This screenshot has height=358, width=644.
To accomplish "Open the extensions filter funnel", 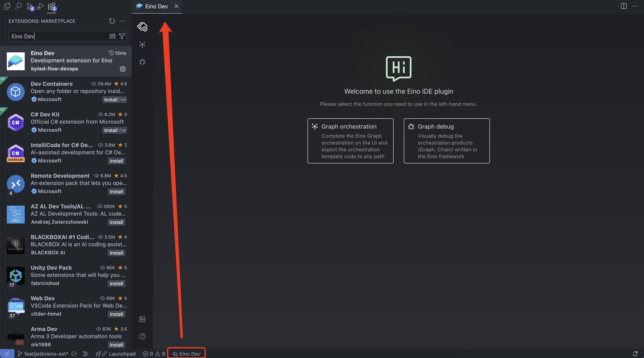I will coord(122,36).
